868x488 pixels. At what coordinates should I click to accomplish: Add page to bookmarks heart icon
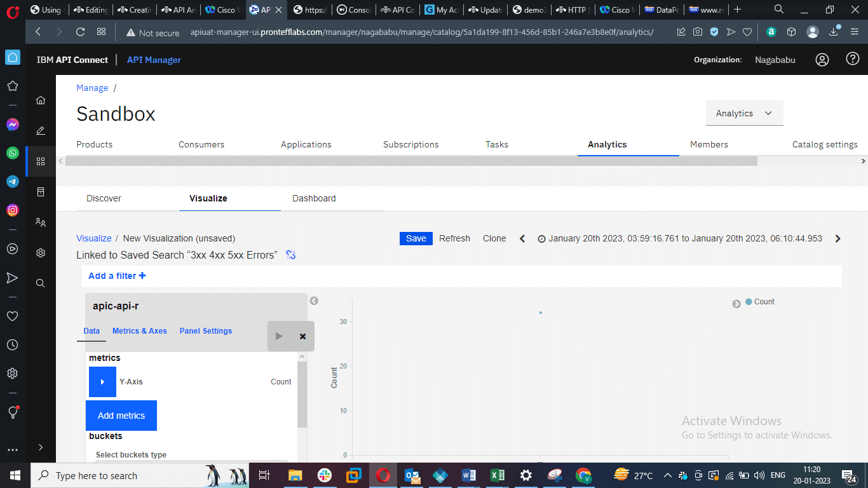click(x=747, y=32)
